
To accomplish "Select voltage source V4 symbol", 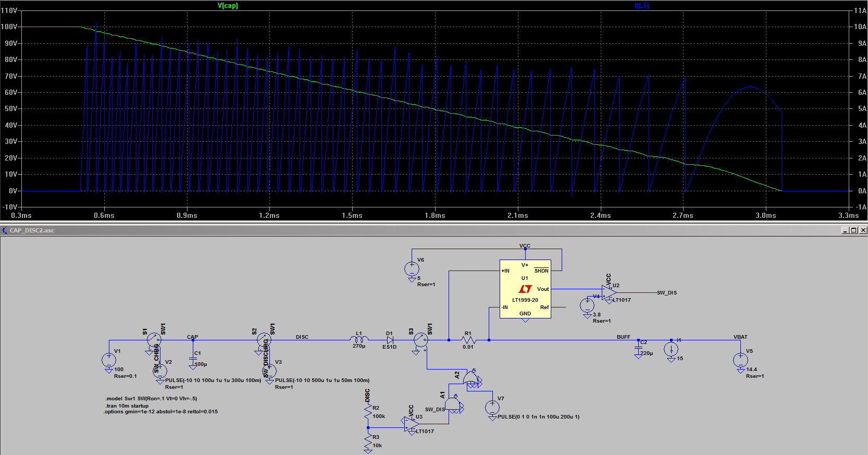I will (587, 305).
